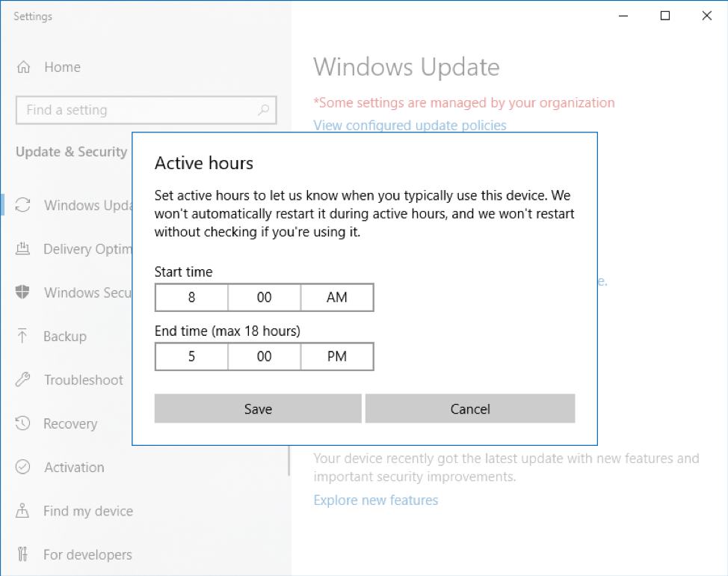Click the Backup arrow icon
This screenshot has width=728, height=576.
coord(23,337)
